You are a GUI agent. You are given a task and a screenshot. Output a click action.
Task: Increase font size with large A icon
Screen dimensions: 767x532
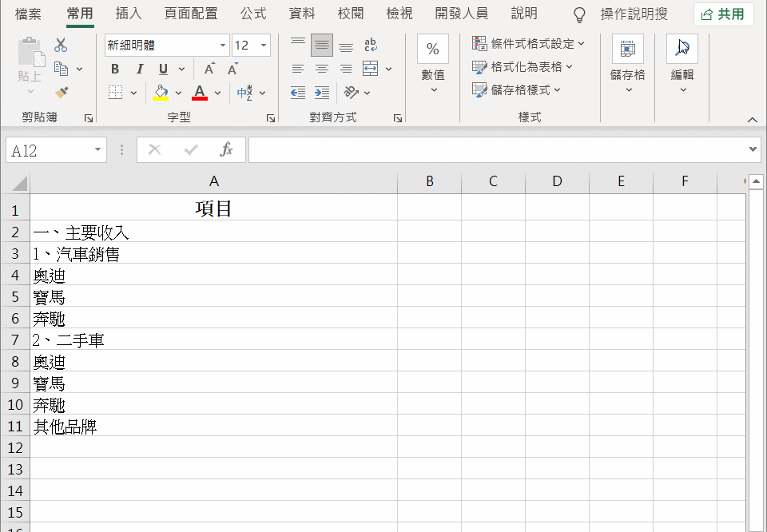pyautogui.click(x=209, y=69)
